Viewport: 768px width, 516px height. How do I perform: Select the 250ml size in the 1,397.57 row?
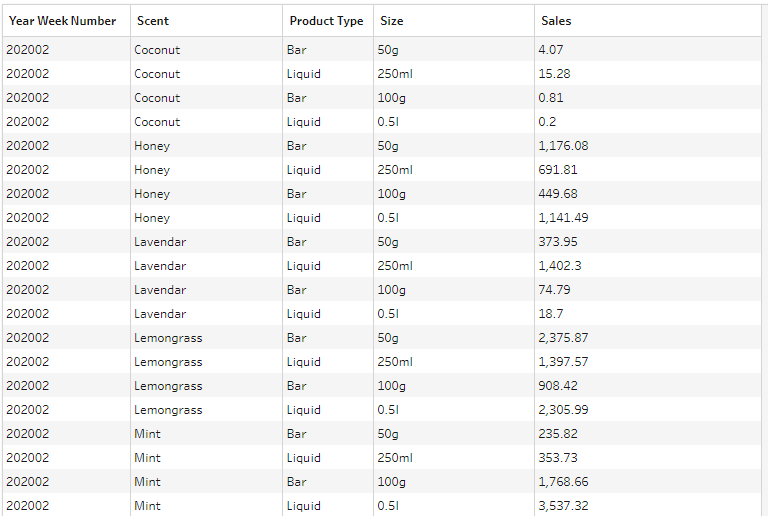click(x=394, y=362)
